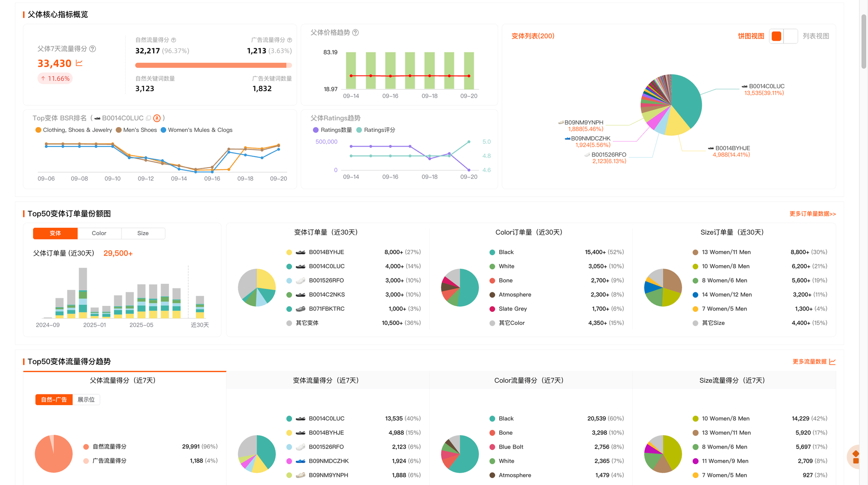Click the page vertical scrollbar
This screenshot has height=485, width=868.
coord(864,41)
